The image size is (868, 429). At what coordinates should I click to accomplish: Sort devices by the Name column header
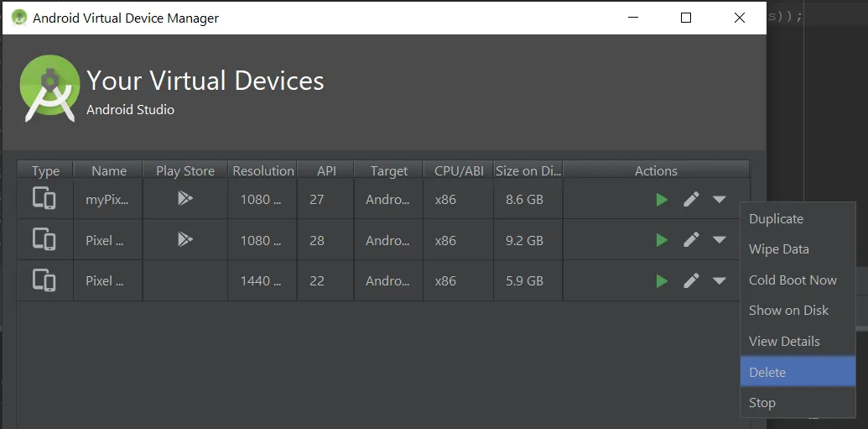109,170
